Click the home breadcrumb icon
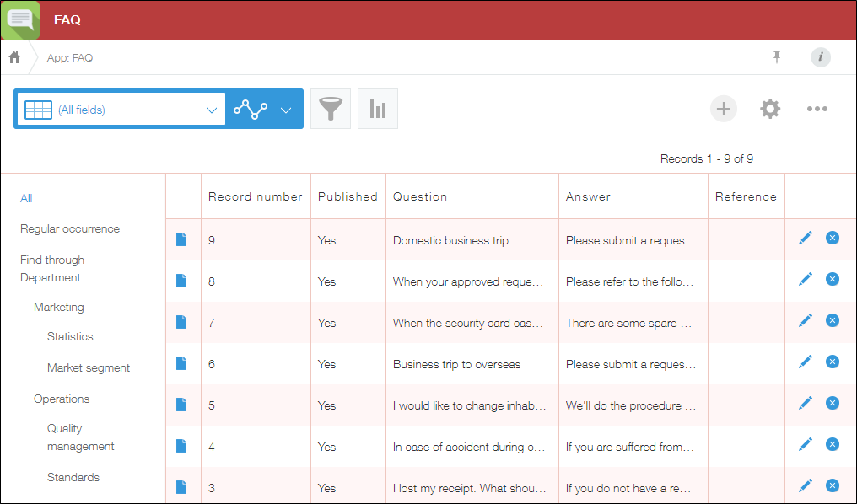857x504 pixels. (x=13, y=57)
